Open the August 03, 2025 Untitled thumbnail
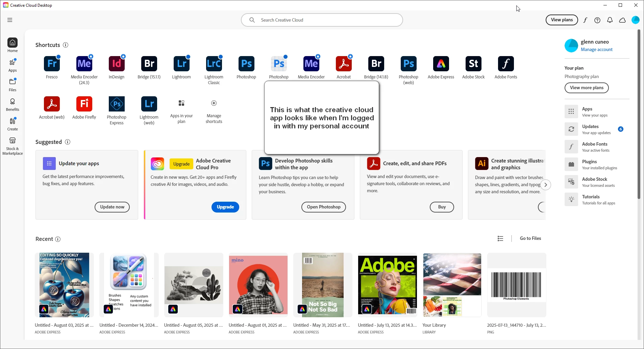This screenshot has width=644, height=349. [64, 285]
